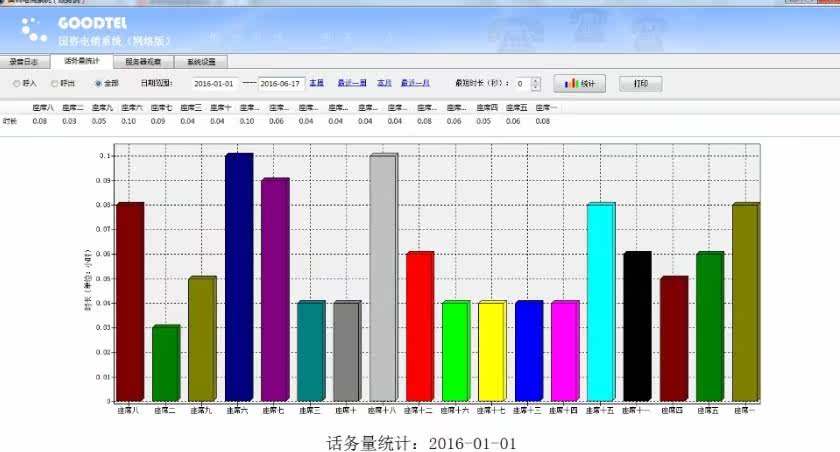Click the short green bar for 座席二
Viewport: 840px width, 452px height.
point(166,363)
